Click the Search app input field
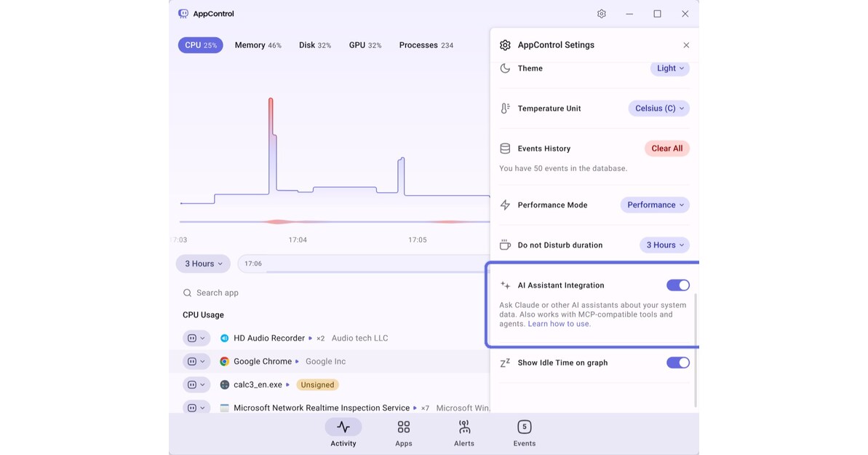This screenshot has width=868, height=455. tap(218, 292)
